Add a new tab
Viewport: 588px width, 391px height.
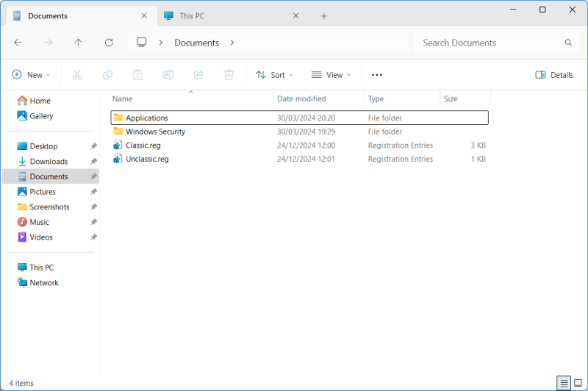(324, 15)
